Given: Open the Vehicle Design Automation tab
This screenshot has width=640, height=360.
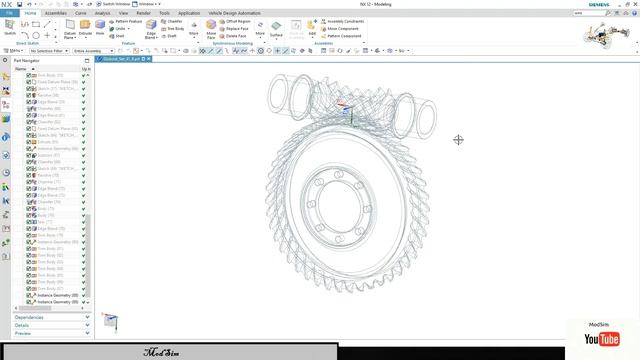Looking at the screenshot, I should point(234,13).
